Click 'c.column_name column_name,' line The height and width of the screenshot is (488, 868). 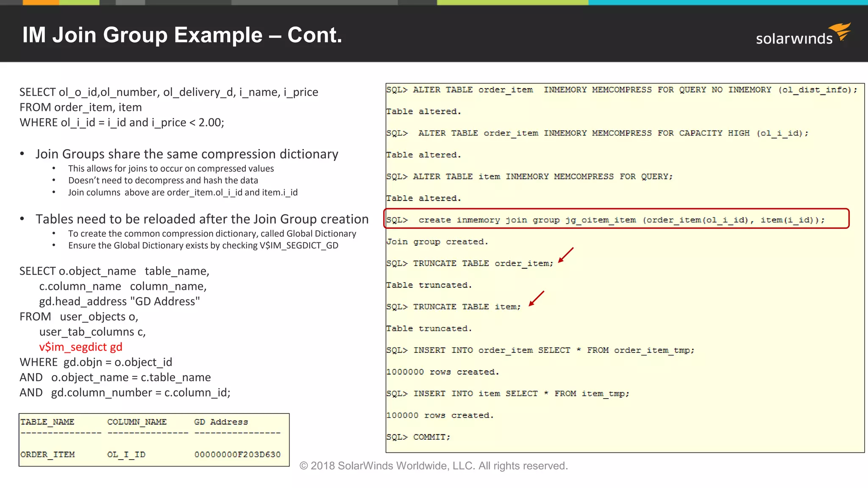[x=123, y=286]
